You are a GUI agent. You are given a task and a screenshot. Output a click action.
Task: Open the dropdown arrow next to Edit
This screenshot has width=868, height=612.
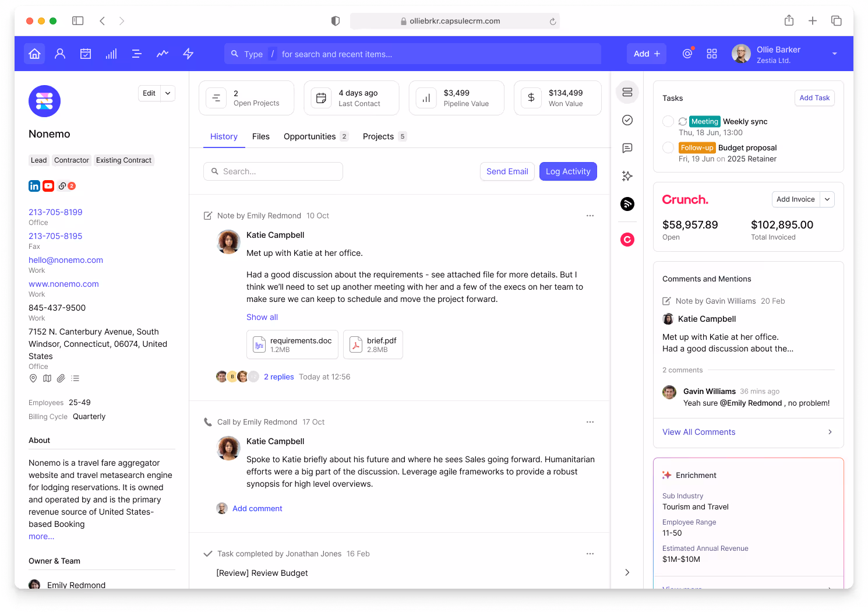[168, 93]
